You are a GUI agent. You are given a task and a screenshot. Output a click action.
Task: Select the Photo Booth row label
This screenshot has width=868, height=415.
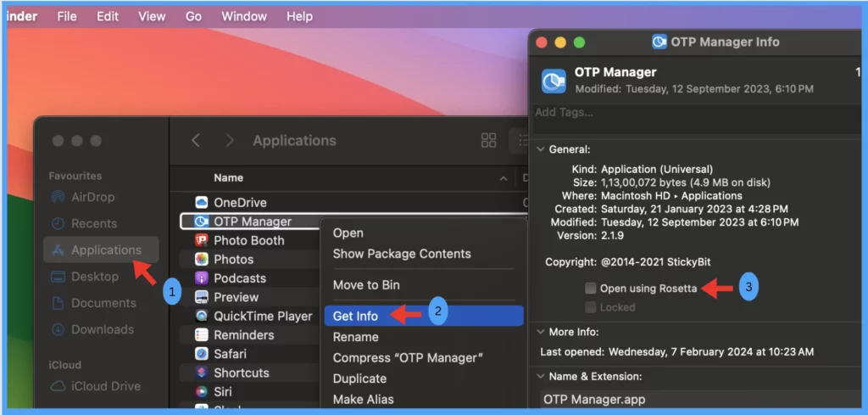tap(249, 240)
